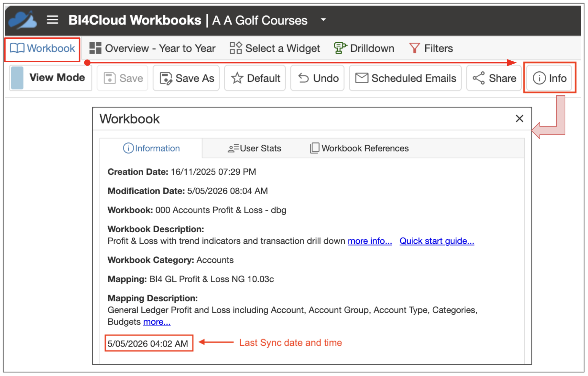
Task: Click the Workbook Description label
Action: (x=156, y=229)
